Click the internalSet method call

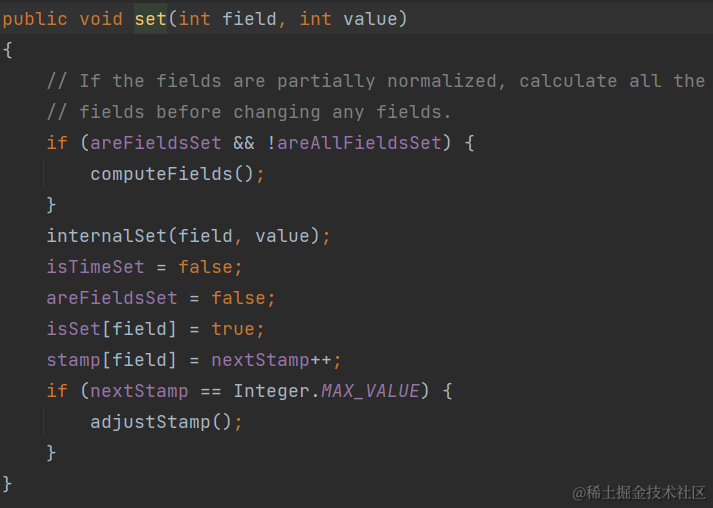[106, 236]
